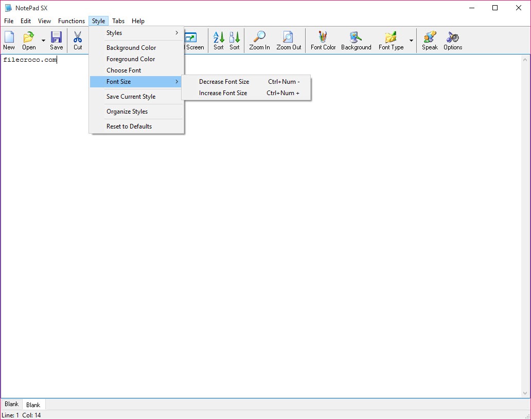Expand the Font Type dropdown arrow
Viewport: 531px width, 420px height.
(x=411, y=41)
